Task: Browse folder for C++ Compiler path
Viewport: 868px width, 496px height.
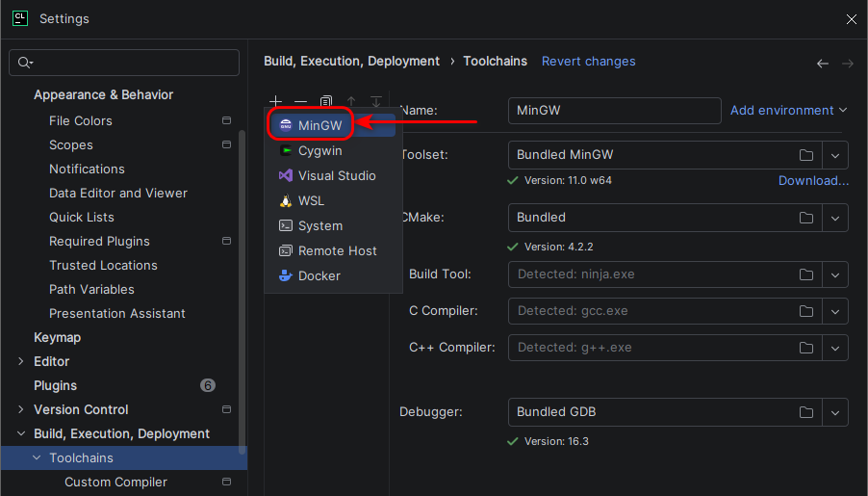Action: click(806, 348)
